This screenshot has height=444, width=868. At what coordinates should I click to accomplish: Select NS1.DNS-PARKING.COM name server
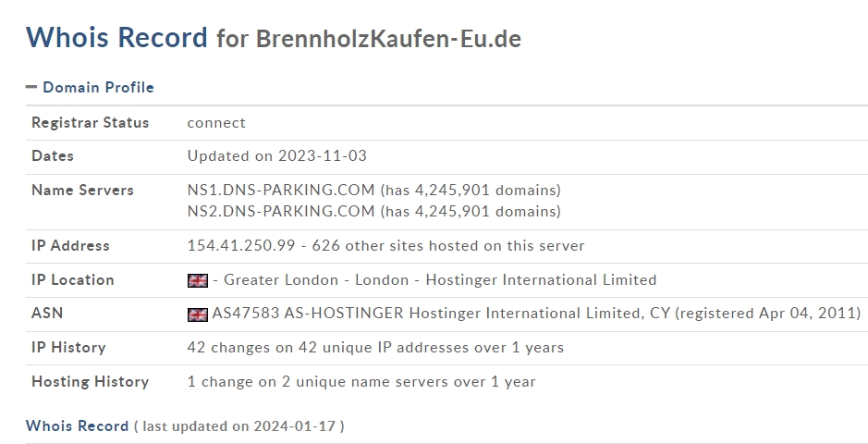click(x=281, y=190)
